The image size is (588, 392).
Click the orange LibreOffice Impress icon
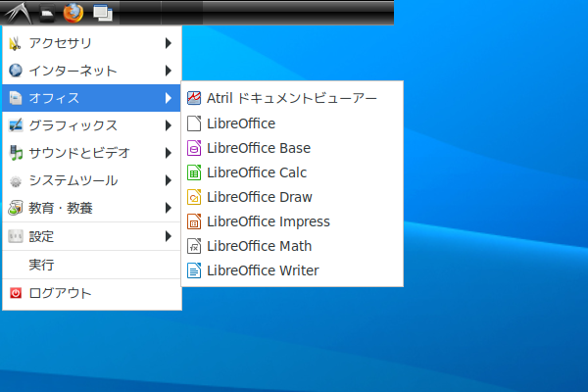click(194, 221)
